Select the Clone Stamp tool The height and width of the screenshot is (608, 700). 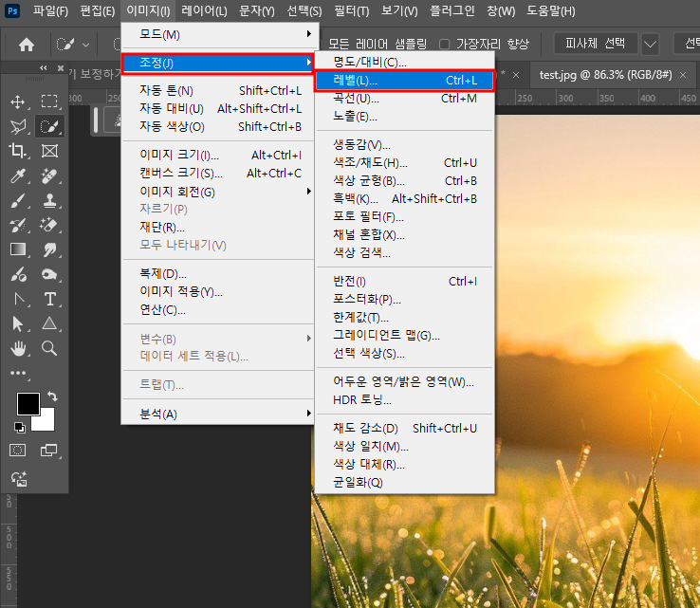(x=49, y=200)
